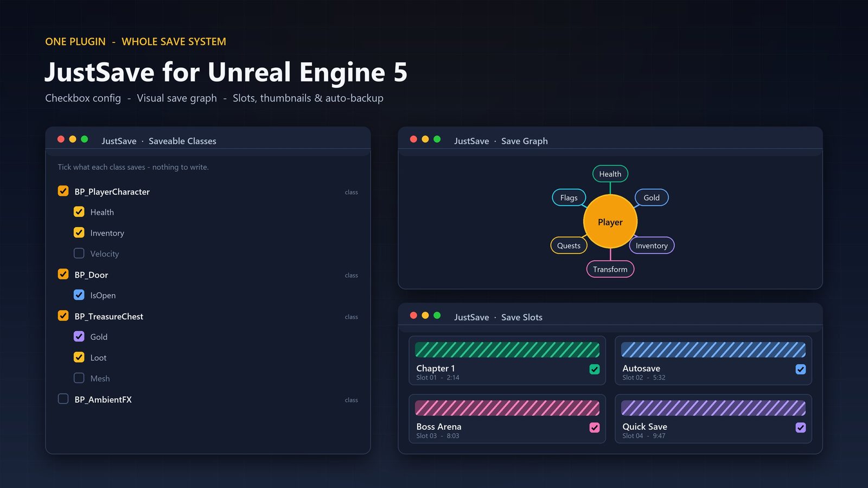Screen dimensions: 868x488
Task: Uncheck the BP_PlayerCharacter class checkbox
Action: [x=63, y=191]
